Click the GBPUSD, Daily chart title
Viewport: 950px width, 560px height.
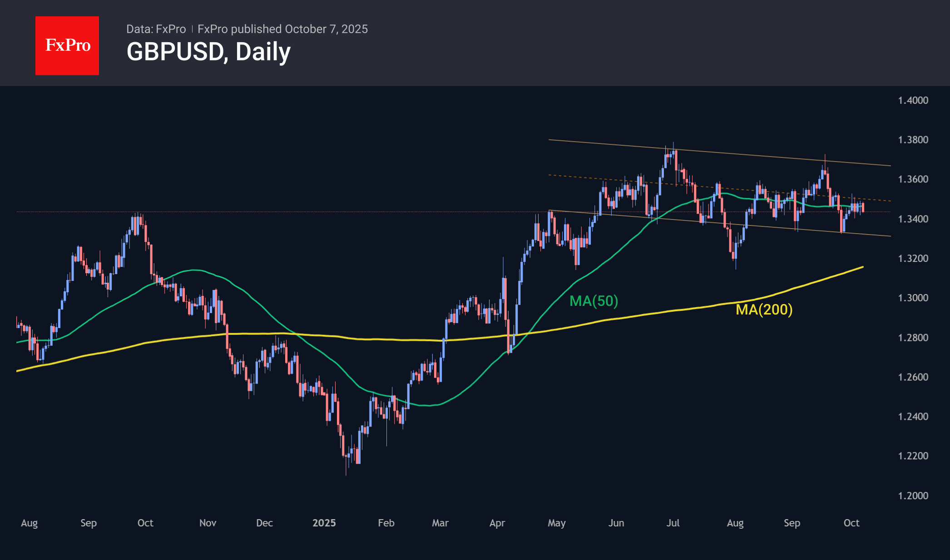click(x=208, y=52)
